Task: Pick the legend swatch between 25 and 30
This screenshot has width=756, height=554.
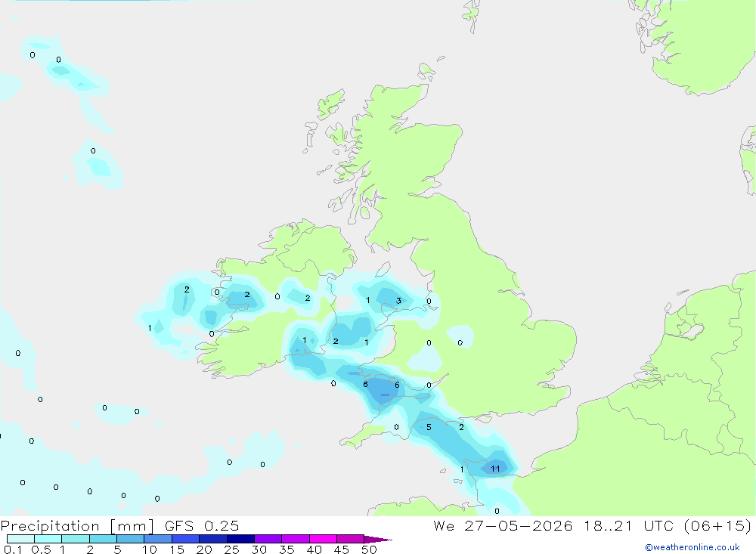Action: point(240,539)
